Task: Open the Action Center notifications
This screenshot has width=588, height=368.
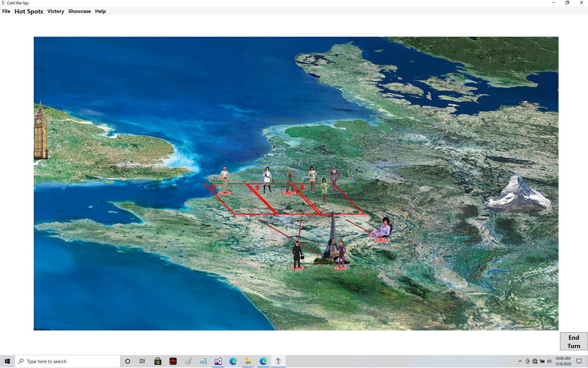Action: [x=579, y=361]
